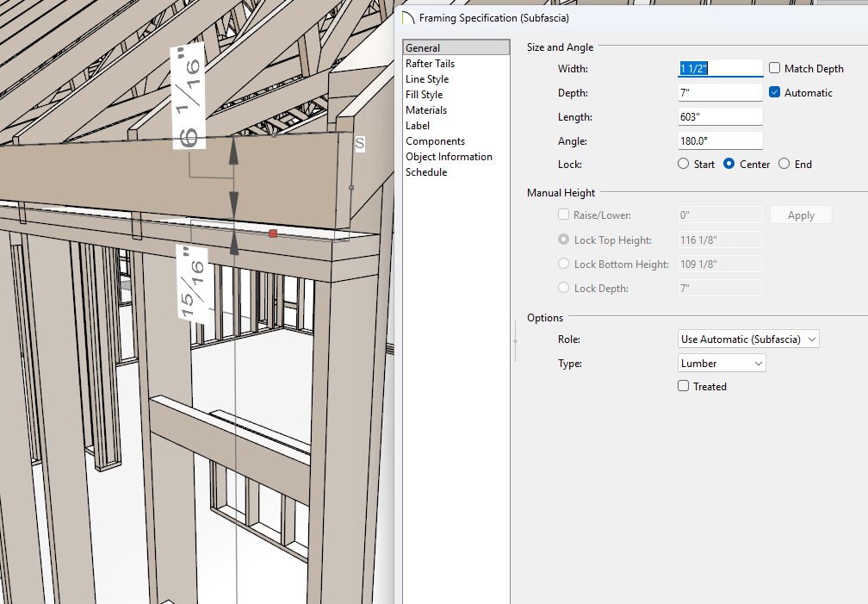The image size is (868, 604).
Task: Click the red edit handle on subfascia
Action: point(273,234)
